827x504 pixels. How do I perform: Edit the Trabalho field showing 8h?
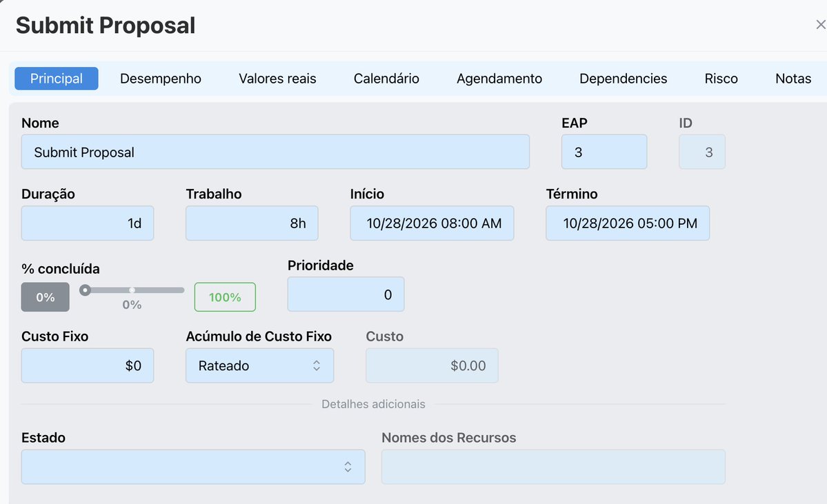click(x=252, y=223)
